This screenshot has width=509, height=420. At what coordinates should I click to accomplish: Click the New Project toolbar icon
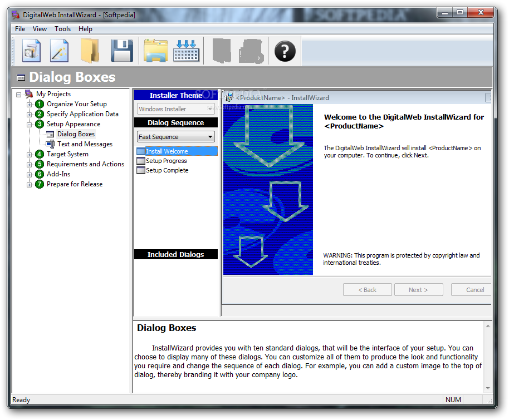click(32, 51)
